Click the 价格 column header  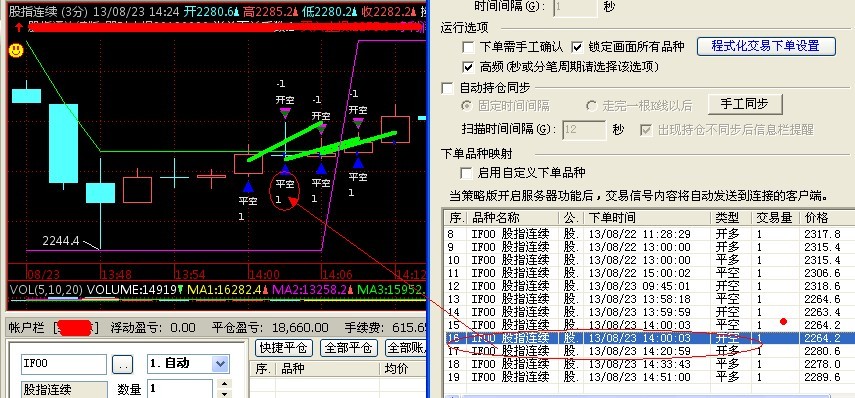pos(827,218)
